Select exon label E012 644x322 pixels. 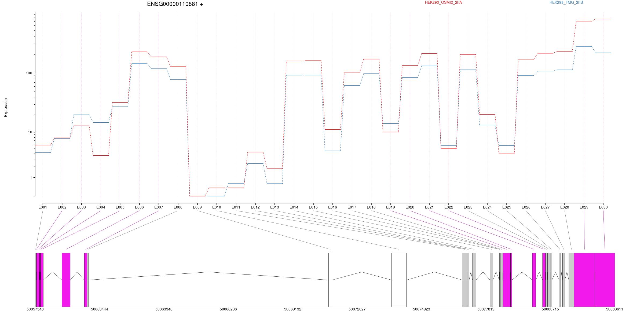pos(255,207)
